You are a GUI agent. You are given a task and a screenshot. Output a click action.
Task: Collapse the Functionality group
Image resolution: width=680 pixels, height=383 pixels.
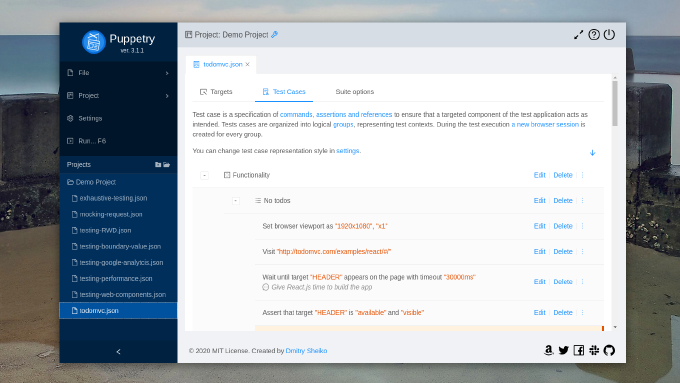click(204, 175)
